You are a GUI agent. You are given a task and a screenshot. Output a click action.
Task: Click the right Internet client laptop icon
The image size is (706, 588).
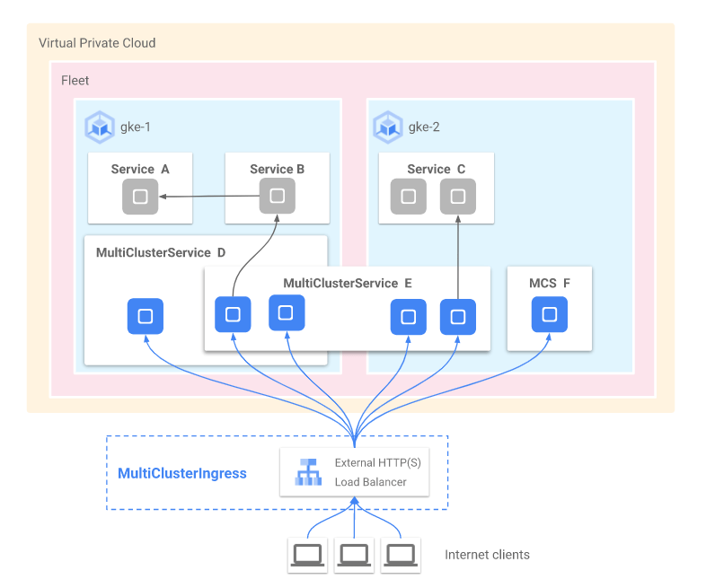(x=401, y=555)
